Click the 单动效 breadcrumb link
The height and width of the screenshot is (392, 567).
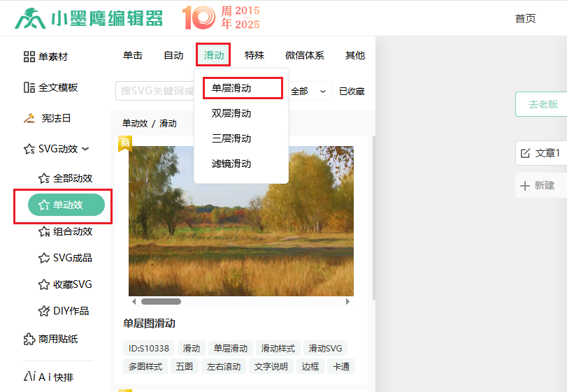tap(135, 124)
